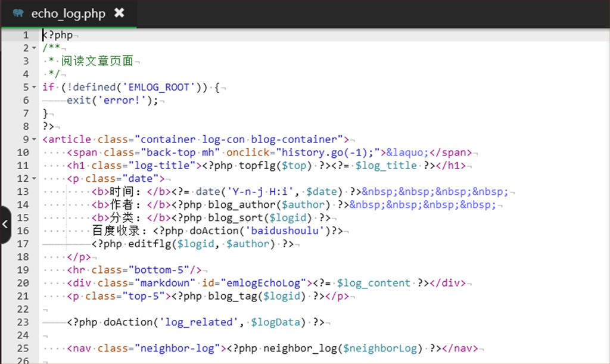This screenshot has height=364, width=610.
Task: Click blog_sort($logid) call on line 15
Action: click(260, 218)
